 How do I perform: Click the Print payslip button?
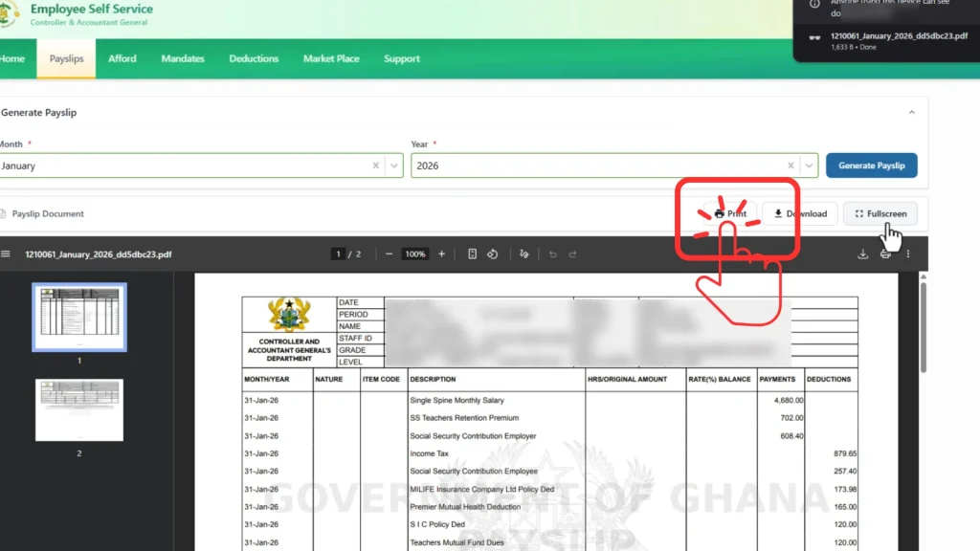click(730, 213)
